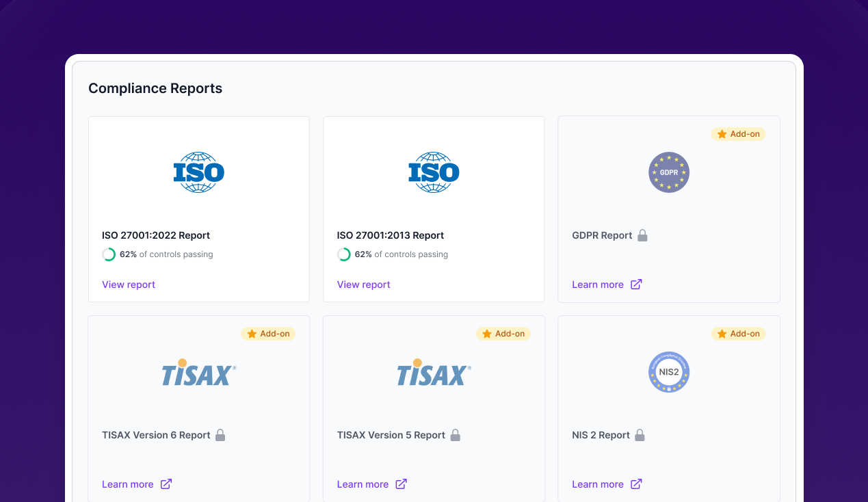Image resolution: width=868 pixels, height=502 pixels.
Task: Click the TISAX logo on the Version 6 card
Action: tap(199, 372)
